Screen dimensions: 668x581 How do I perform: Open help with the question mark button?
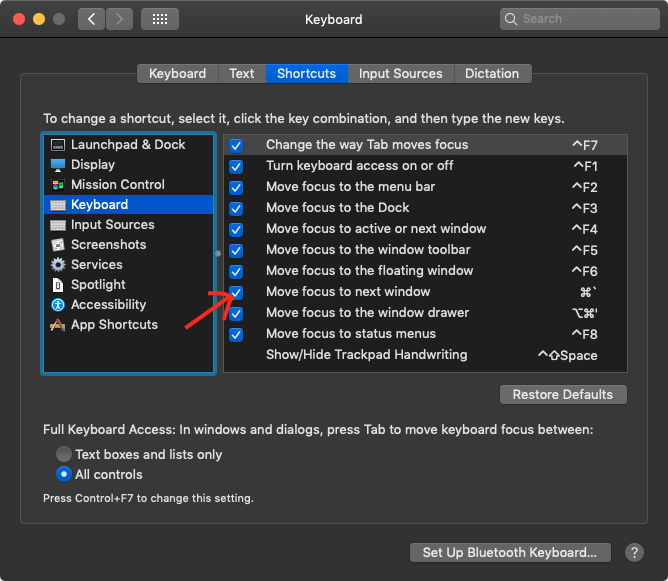tap(634, 552)
